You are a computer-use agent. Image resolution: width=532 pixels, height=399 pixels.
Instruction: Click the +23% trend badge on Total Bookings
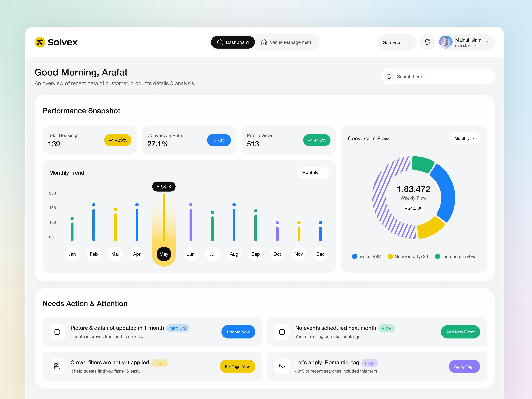tap(118, 140)
